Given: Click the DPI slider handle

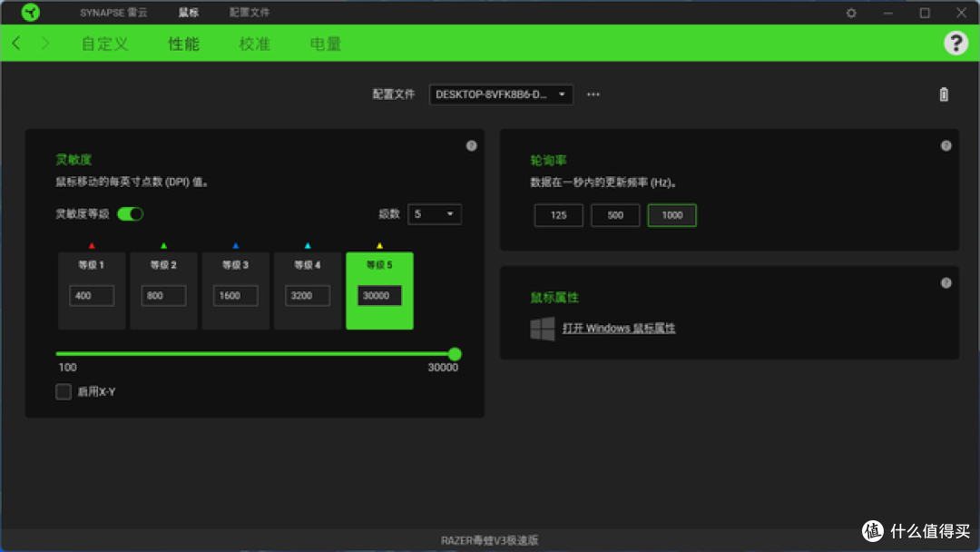Looking at the screenshot, I should 455,354.
